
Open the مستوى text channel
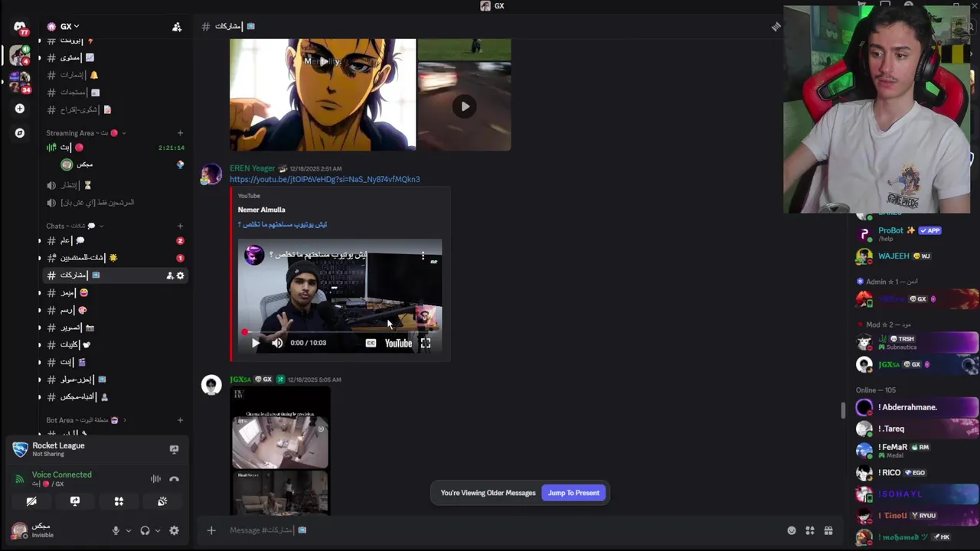tap(115, 57)
